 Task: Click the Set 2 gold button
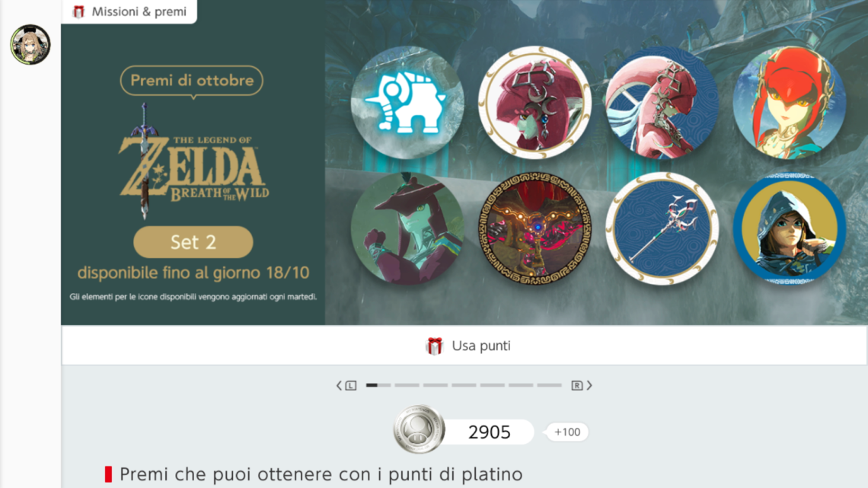pyautogui.click(x=193, y=242)
